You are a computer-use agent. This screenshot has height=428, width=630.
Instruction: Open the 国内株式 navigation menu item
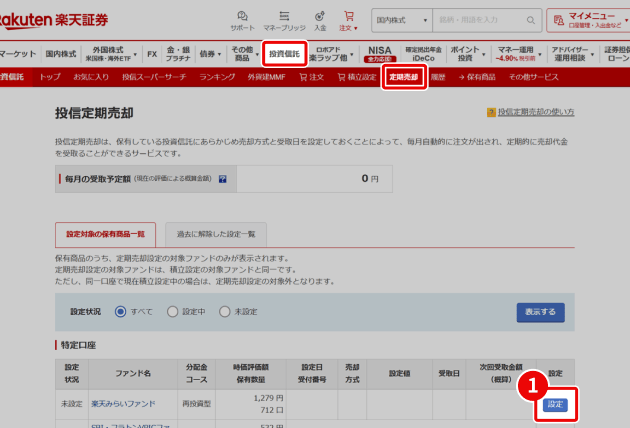pyautogui.click(x=61, y=54)
